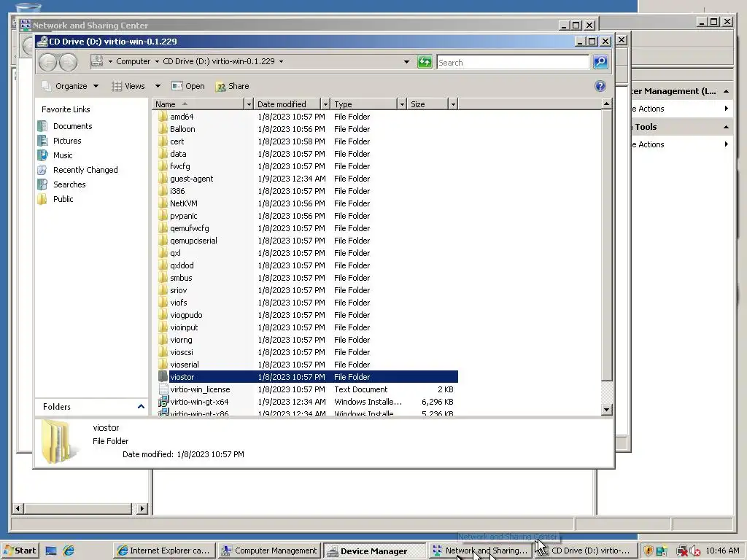Click the viostor large folder preview thumbnail
747x560 pixels.
point(59,442)
